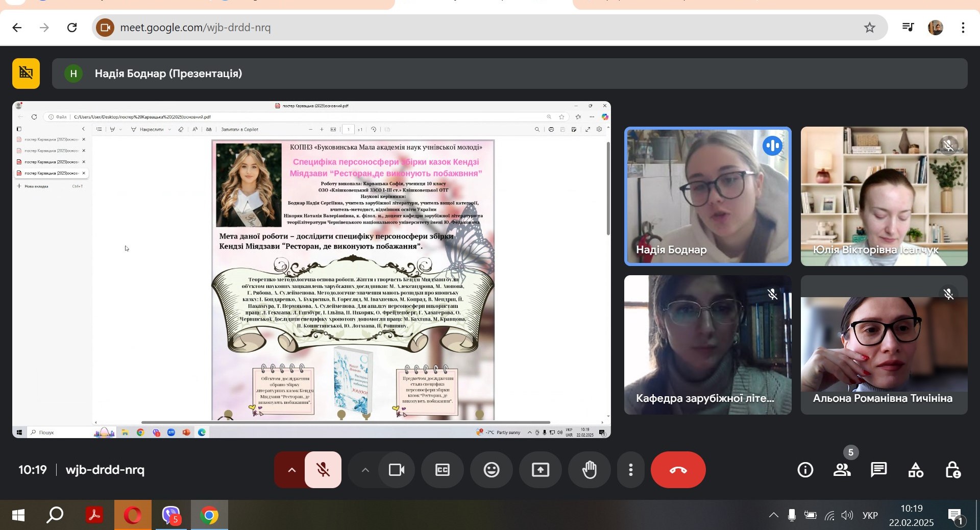Select Надія Боднар's video tile
Image resolution: width=980 pixels, height=530 pixels.
coord(708,197)
